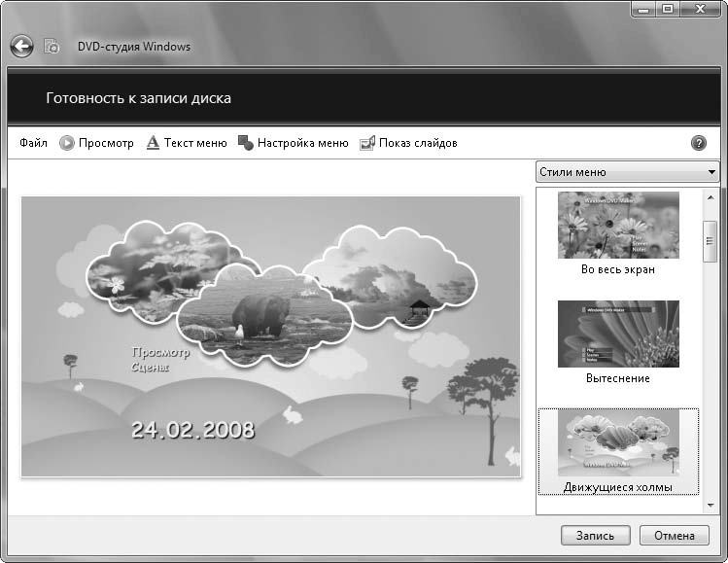
Task: Click the Показ слайдов icon
Action: [x=367, y=143]
